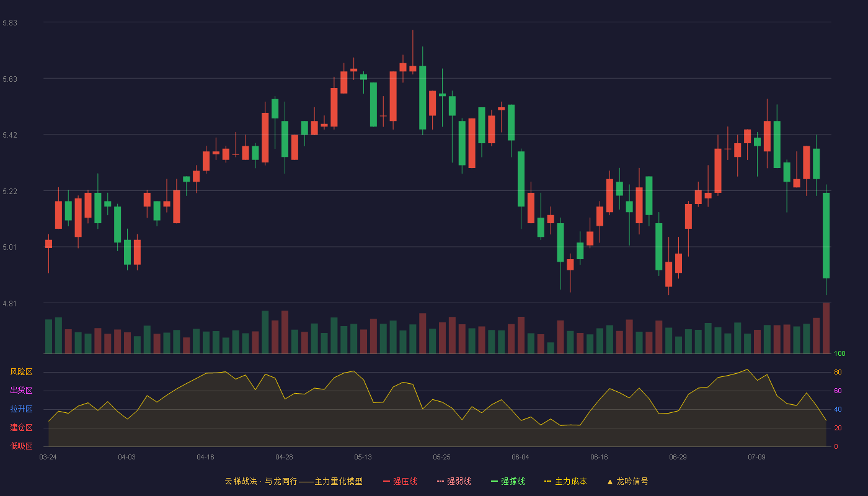Select the first red candlestick above 03-24

point(48,244)
